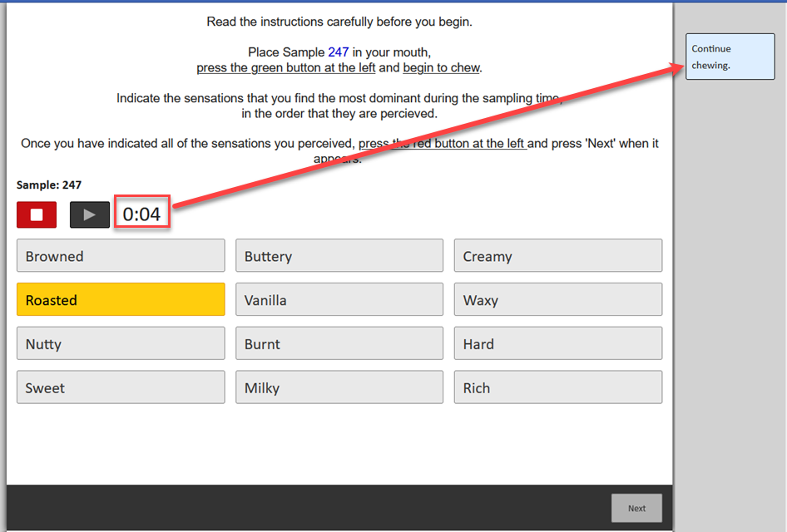Click the Next button
Screen dimensions: 787x532
pos(636,508)
